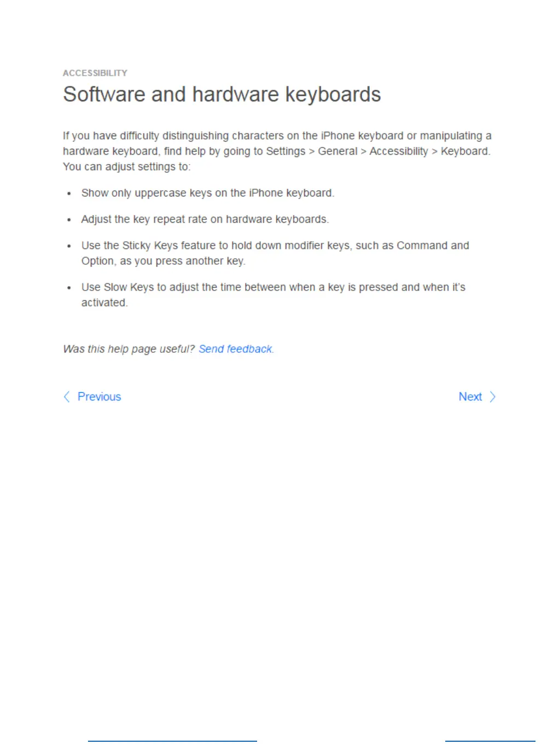Click the long blue underline at page bottom
This screenshot has height=756, width=559.
click(x=172, y=741)
